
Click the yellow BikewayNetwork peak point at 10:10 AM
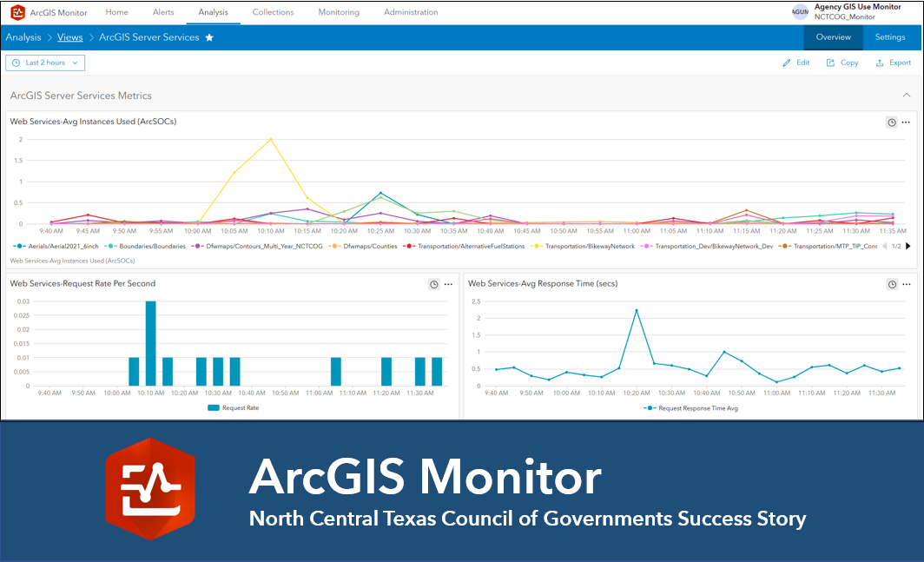point(270,139)
